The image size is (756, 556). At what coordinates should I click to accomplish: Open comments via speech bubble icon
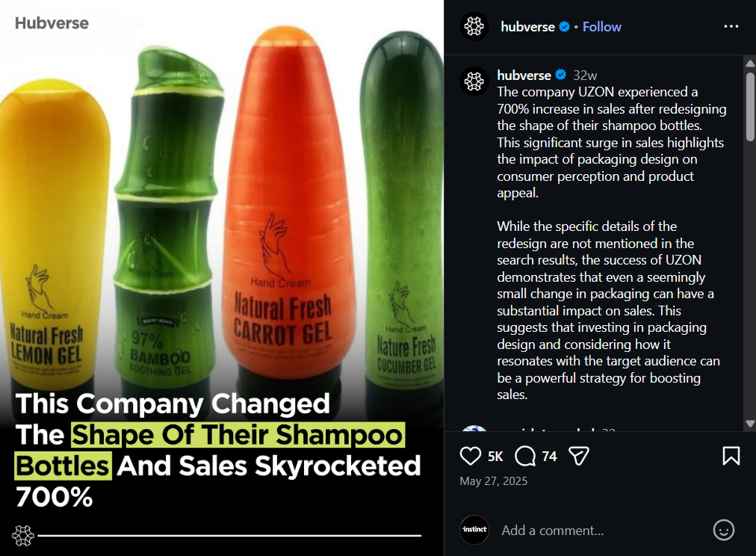click(x=525, y=456)
